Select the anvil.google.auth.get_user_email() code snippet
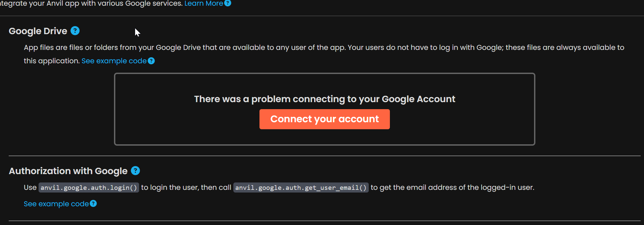The image size is (644, 225). (301, 187)
